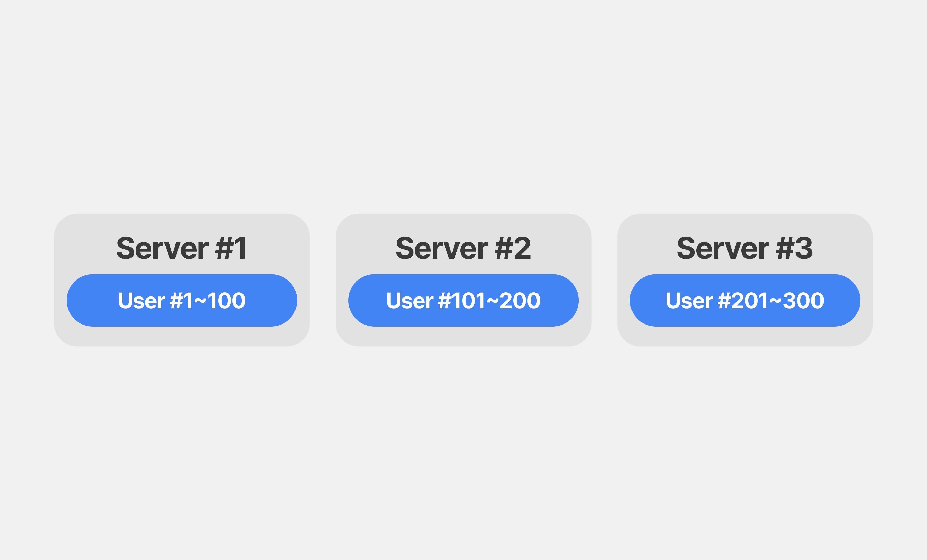Viewport: 927px width, 560px height.
Task: Select the Server #2 heading text
Action: [x=463, y=248]
